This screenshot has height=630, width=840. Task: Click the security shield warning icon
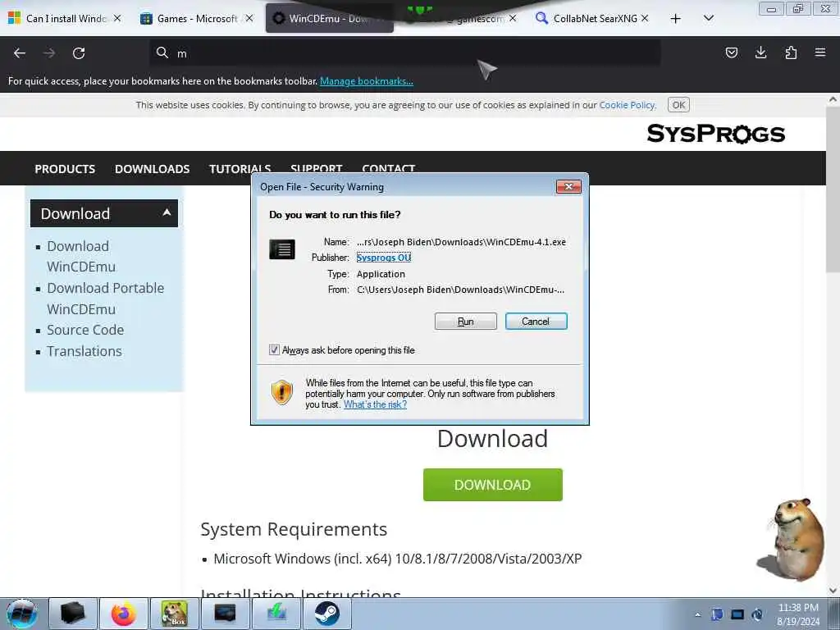pos(282,392)
